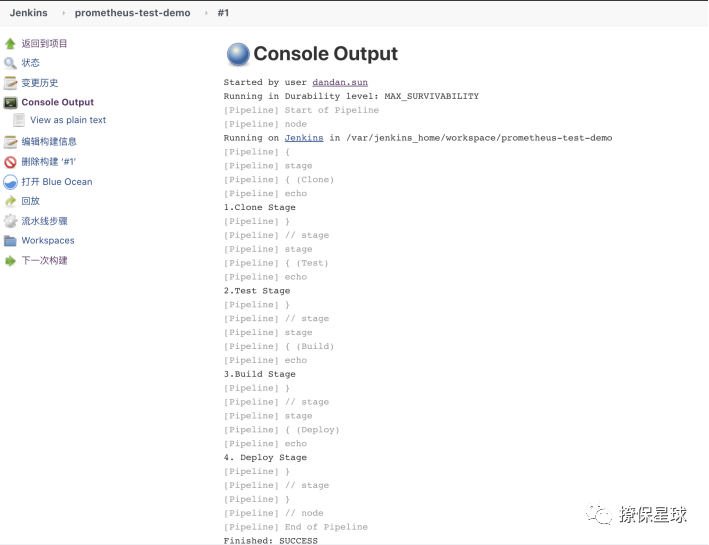Open the 返回到项目 link
The height and width of the screenshot is (545, 709).
[44, 43]
